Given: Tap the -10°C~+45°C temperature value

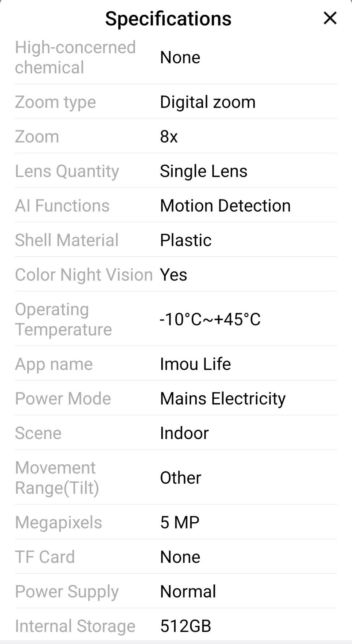Looking at the screenshot, I should 210,319.
